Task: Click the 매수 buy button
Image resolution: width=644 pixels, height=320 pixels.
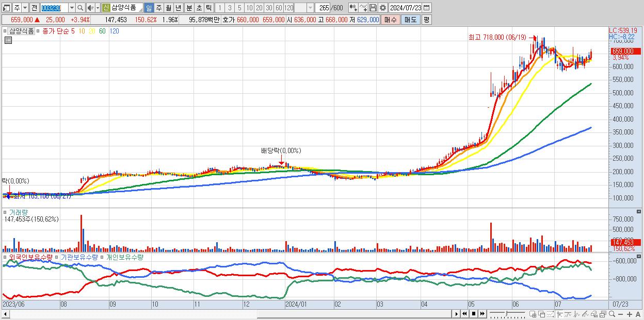Action: click(x=391, y=20)
